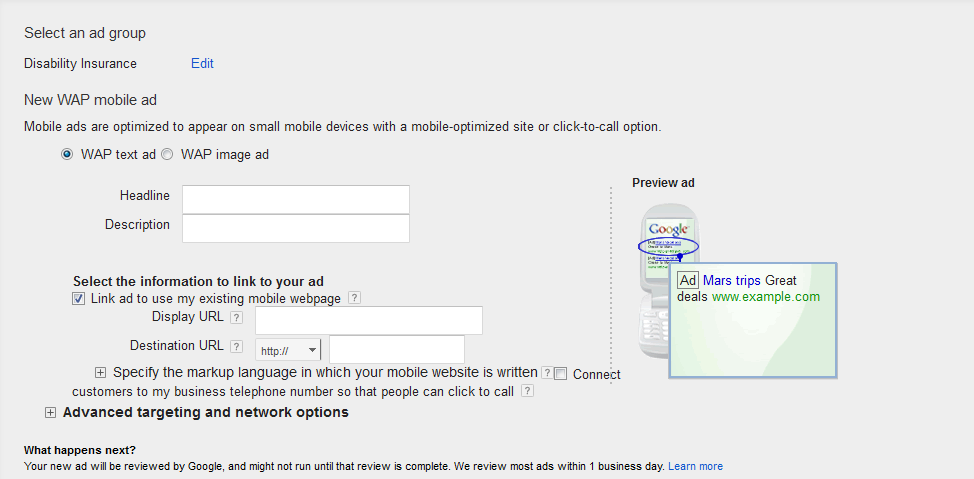Open the http:// protocol dropdown
Image resolution: width=974 pixels, height=479 pixels.
tap(289, 350)
